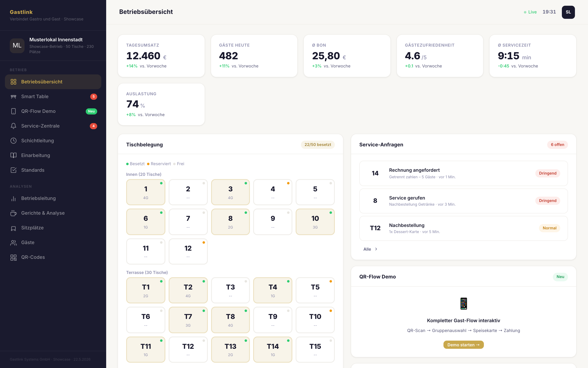Click the Reserviert legend entry
Viewport: 588px width, 368px height.
point(159,164)
